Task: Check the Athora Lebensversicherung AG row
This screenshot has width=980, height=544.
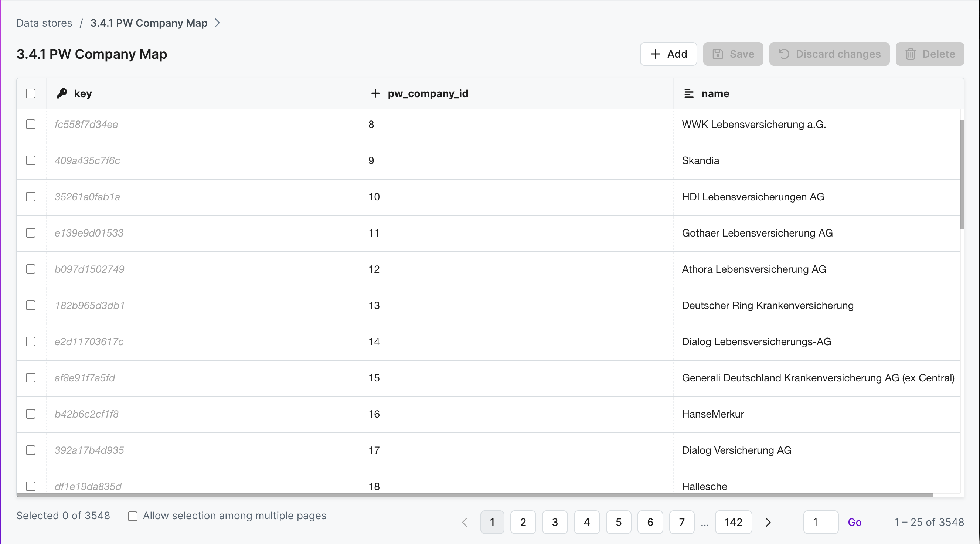Action: [x=31, y=269]
